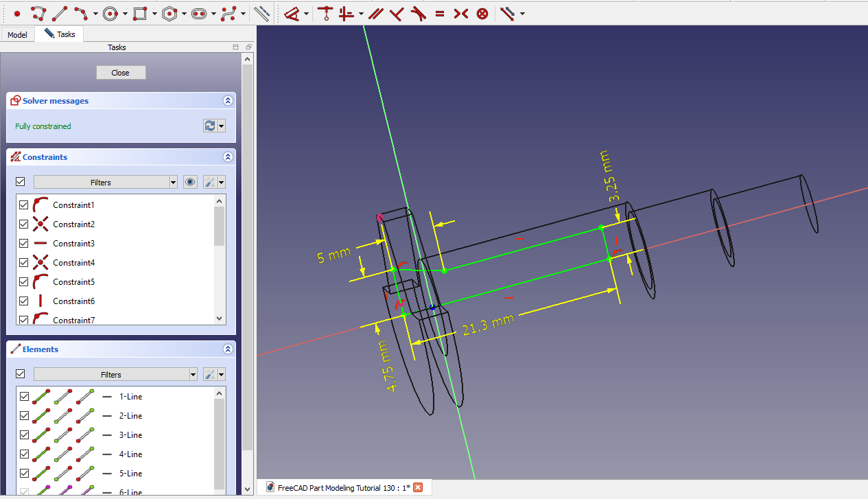
Task: Toggle constraint visibility eye button
Action: point(191,183)
